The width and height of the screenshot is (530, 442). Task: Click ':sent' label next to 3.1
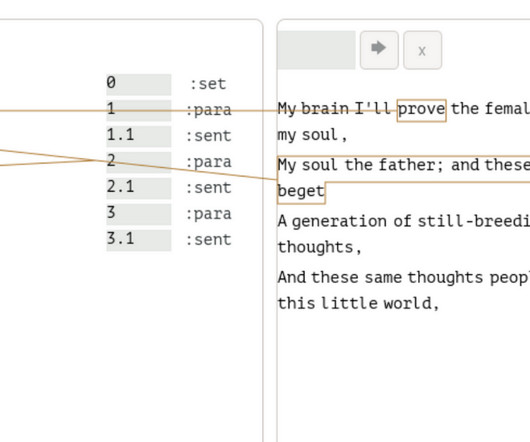(209, 240)
